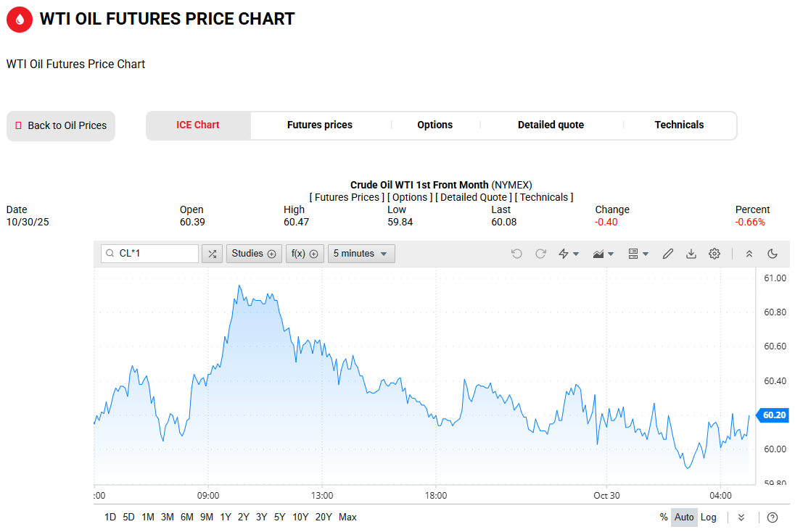Download the chart image
This screenshot has height=532, width=795.
(x=691, y=254)
